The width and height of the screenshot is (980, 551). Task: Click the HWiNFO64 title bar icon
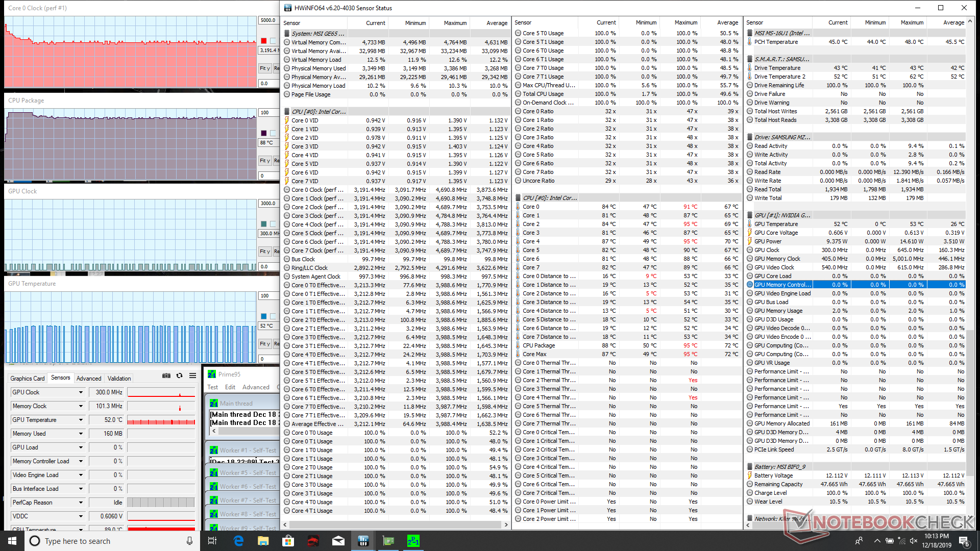[x=288, y=8]
